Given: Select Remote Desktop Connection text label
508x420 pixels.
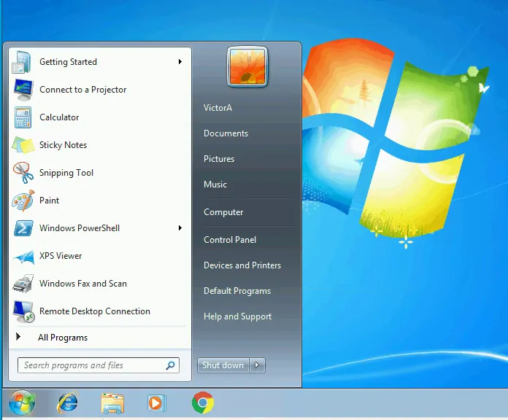Looking at the screenshot, I should (x=95, y=311).
